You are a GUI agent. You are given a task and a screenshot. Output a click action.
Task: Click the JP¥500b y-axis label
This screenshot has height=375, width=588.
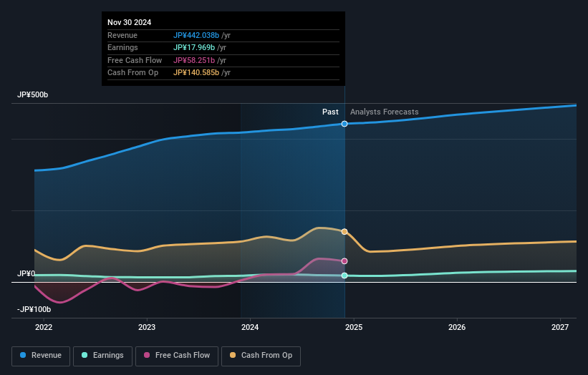click(33, 94)
